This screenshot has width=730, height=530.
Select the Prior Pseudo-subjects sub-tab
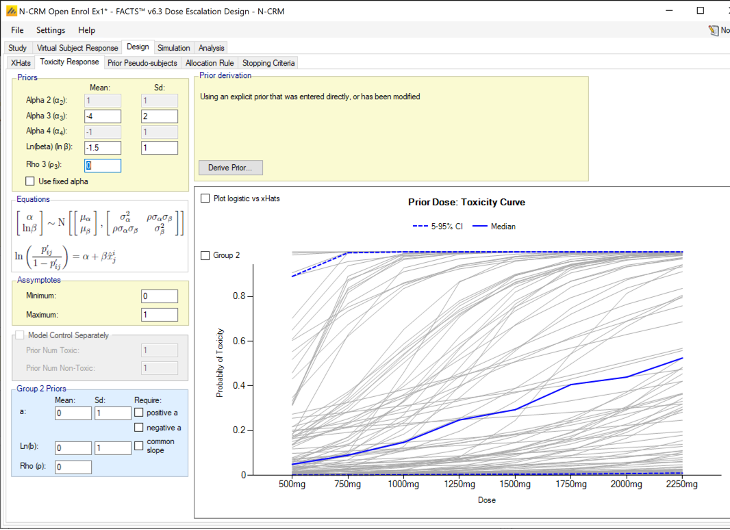(x=143, y=63)
